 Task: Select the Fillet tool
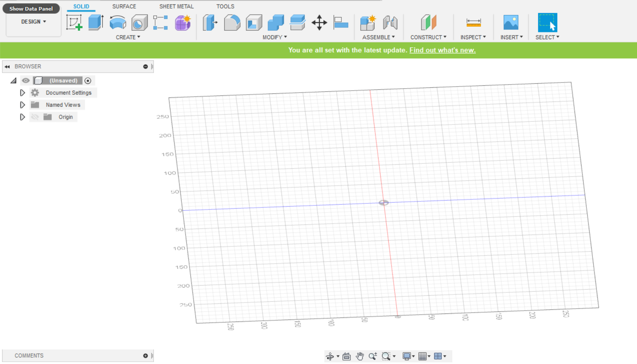[x=232, y=23]
